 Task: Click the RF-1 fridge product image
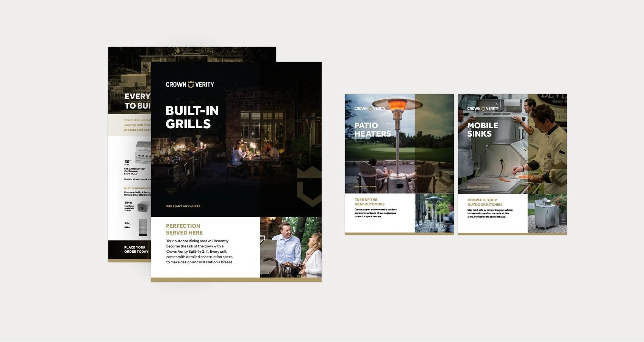tap(142, 227)
